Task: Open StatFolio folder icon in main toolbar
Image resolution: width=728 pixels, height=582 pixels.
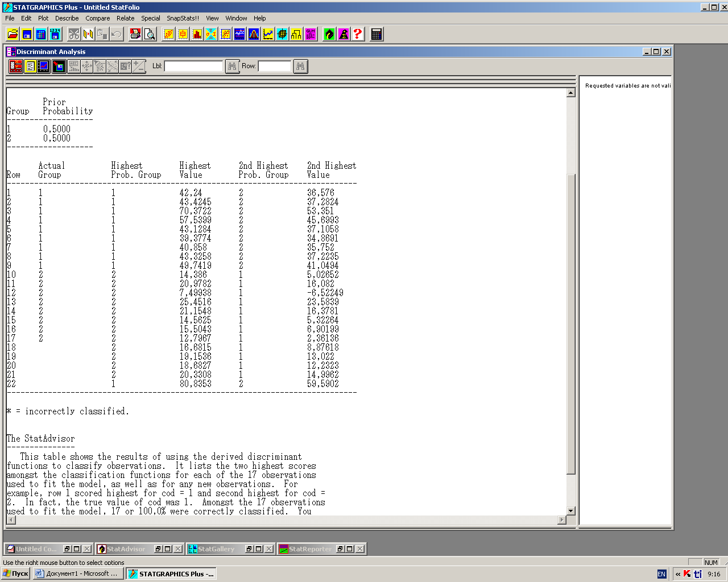Action: tap(13, 34)
